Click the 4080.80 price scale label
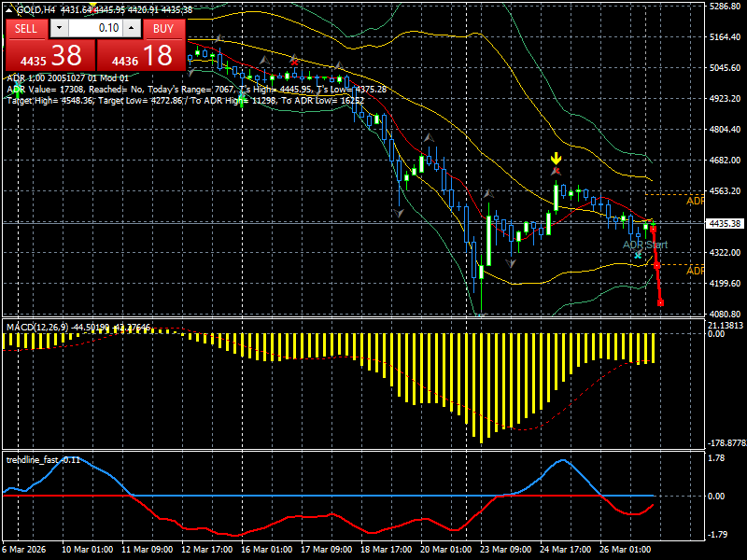This screenshot has height=560, width=747. (x=726, y=314)
